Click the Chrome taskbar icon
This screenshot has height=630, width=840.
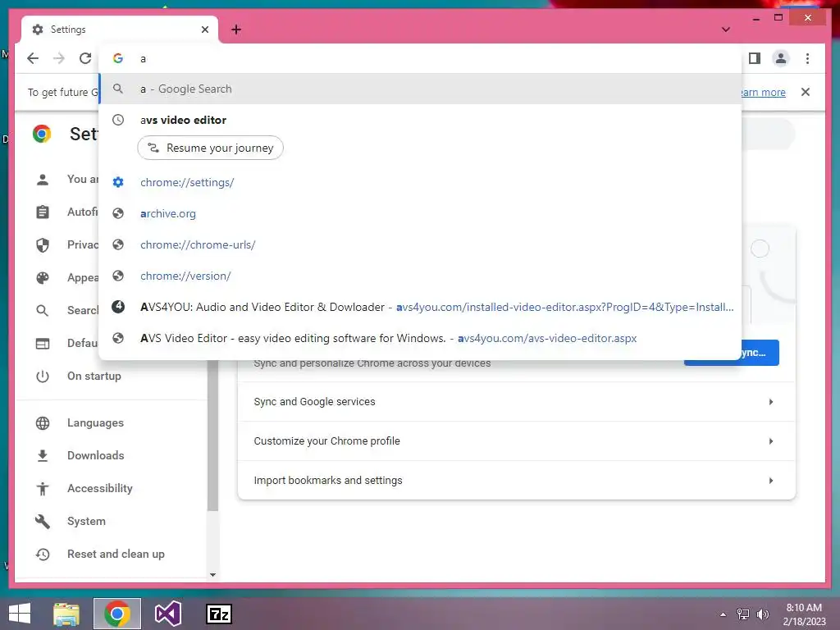(117, 614)
